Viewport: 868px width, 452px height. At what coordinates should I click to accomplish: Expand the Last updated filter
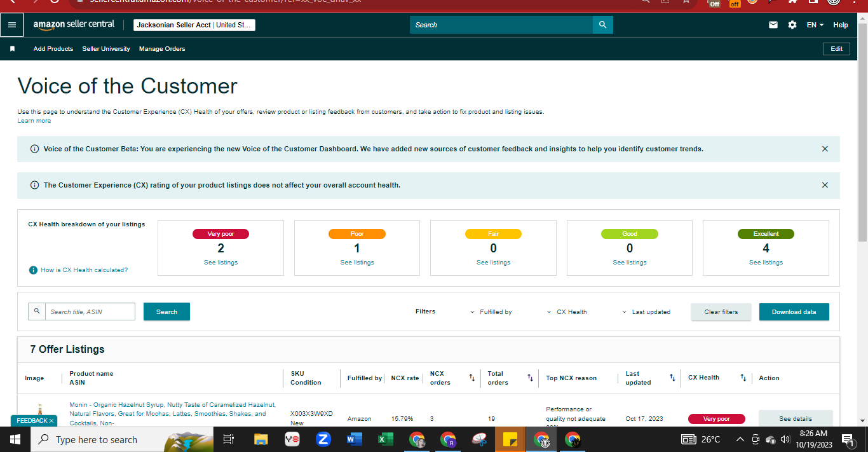pyautogui.click(x=646, y=312)
